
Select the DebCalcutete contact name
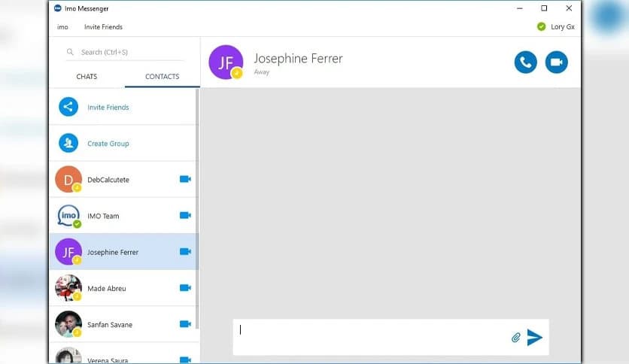(108, 180)
